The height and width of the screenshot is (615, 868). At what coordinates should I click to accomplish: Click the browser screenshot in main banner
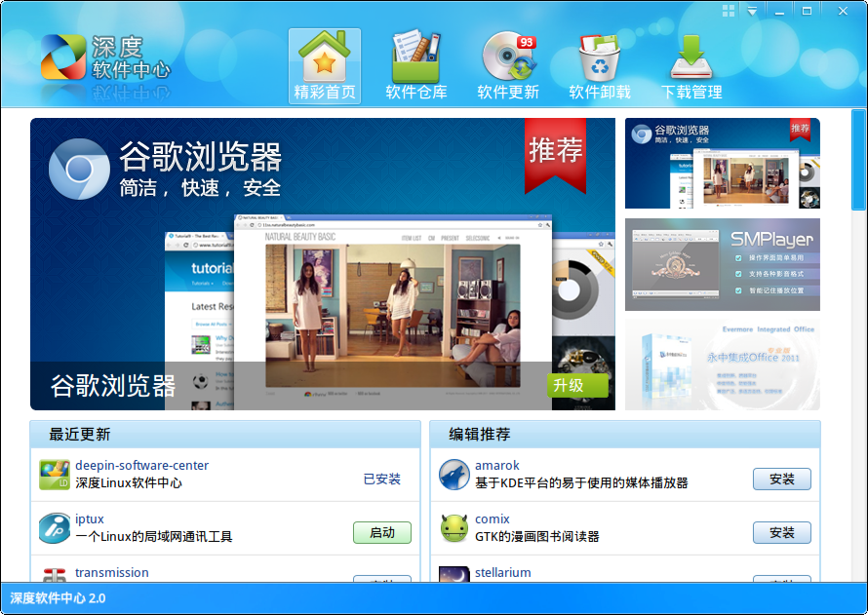coord(393,313)
